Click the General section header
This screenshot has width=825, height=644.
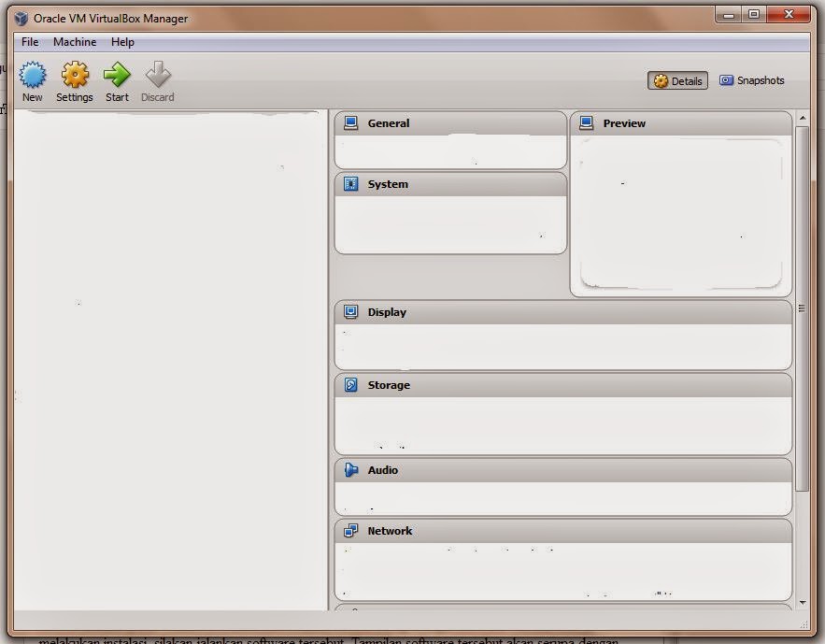451,123
